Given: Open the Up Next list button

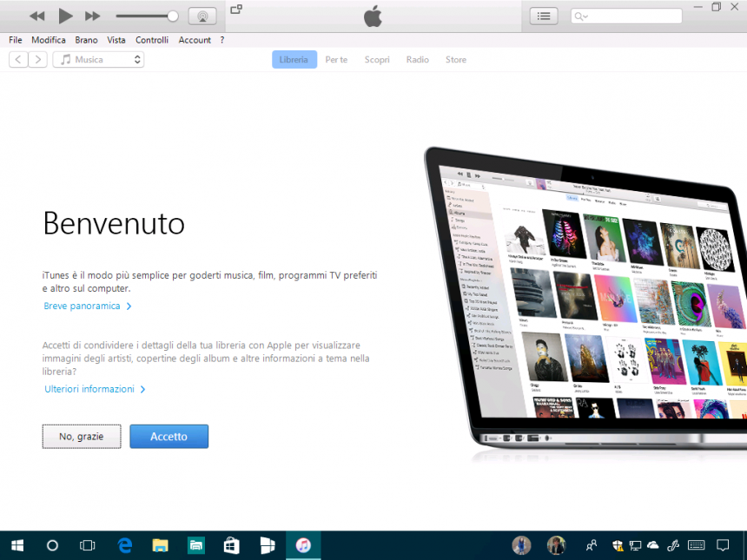Looking at the screenshot, I should 544,16.
